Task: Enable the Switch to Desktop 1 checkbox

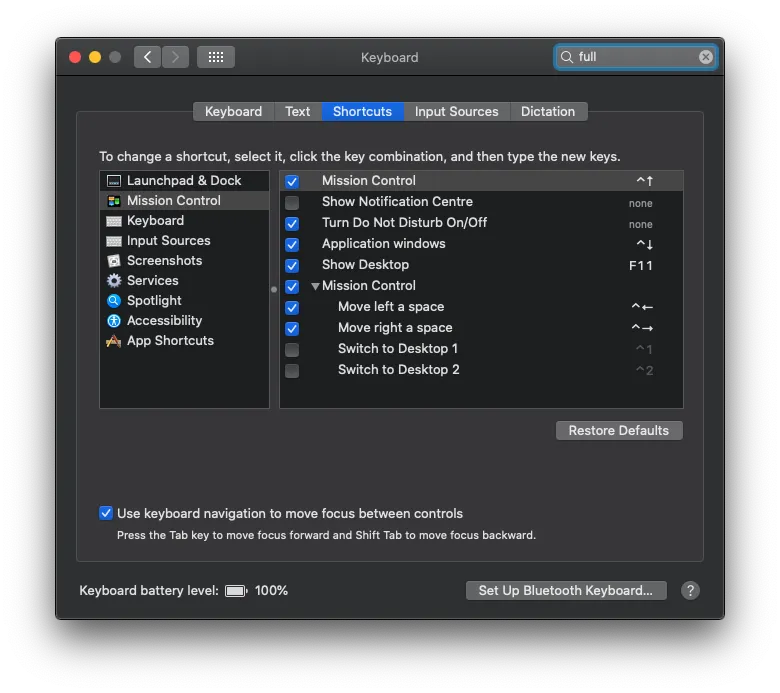Action: (292, 350)
